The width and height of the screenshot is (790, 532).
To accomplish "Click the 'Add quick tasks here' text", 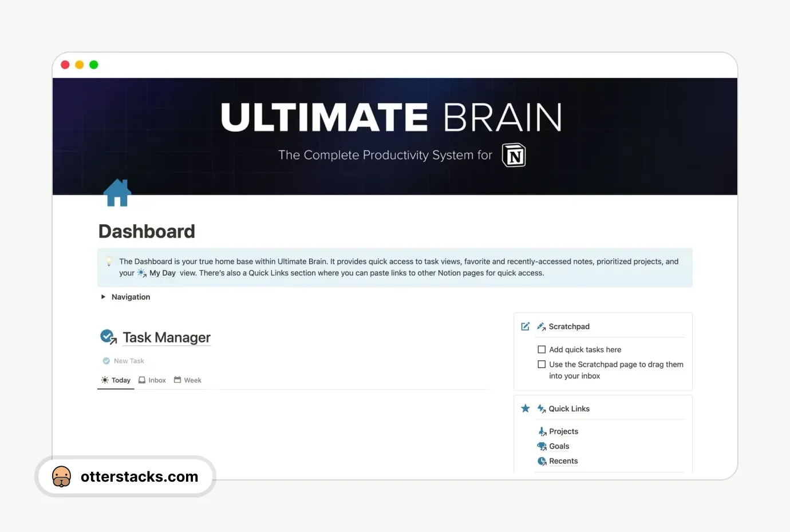I will (x=585, y=350).
